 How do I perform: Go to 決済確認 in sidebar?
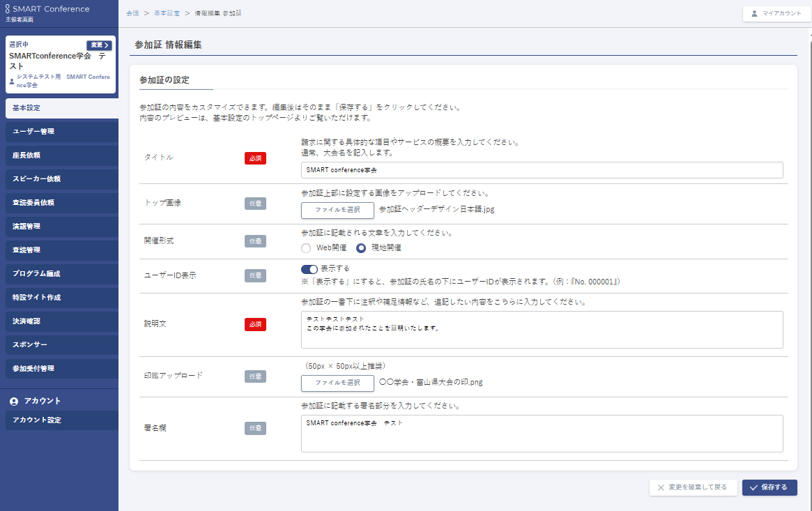point(59,321)
